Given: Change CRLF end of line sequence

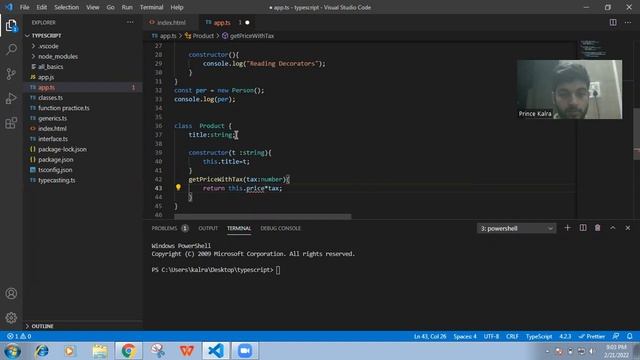Looking at the screenshot, I should coord(512,336).
